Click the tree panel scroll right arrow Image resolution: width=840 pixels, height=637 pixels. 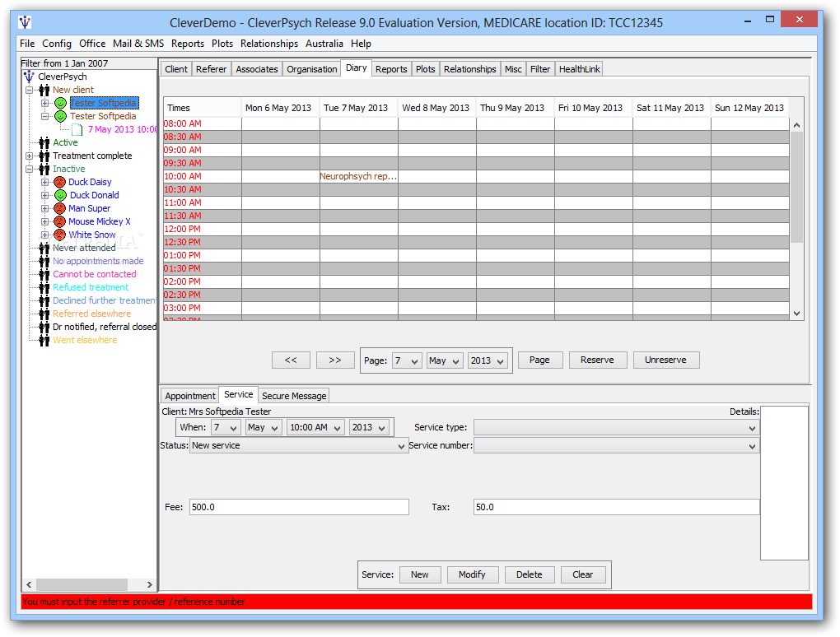tap(149, 584)
